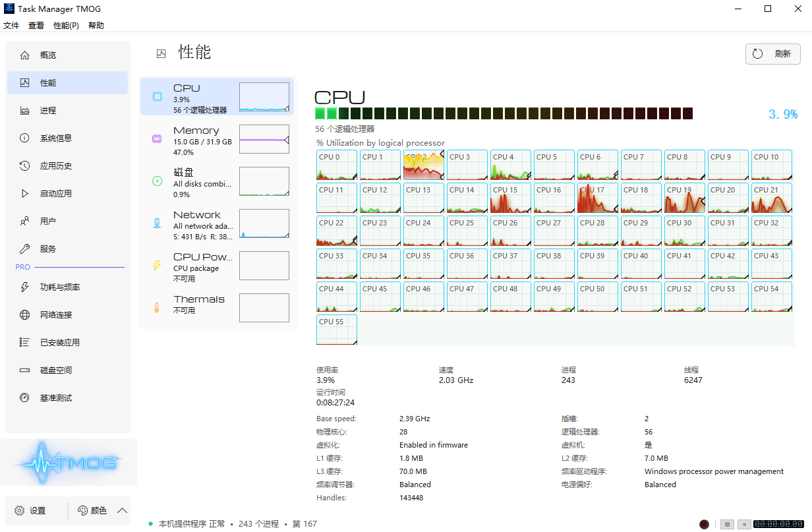Screen dimensions: 812x532
Task: Expand the 颜色 color chevron
Action: point(122,510)
